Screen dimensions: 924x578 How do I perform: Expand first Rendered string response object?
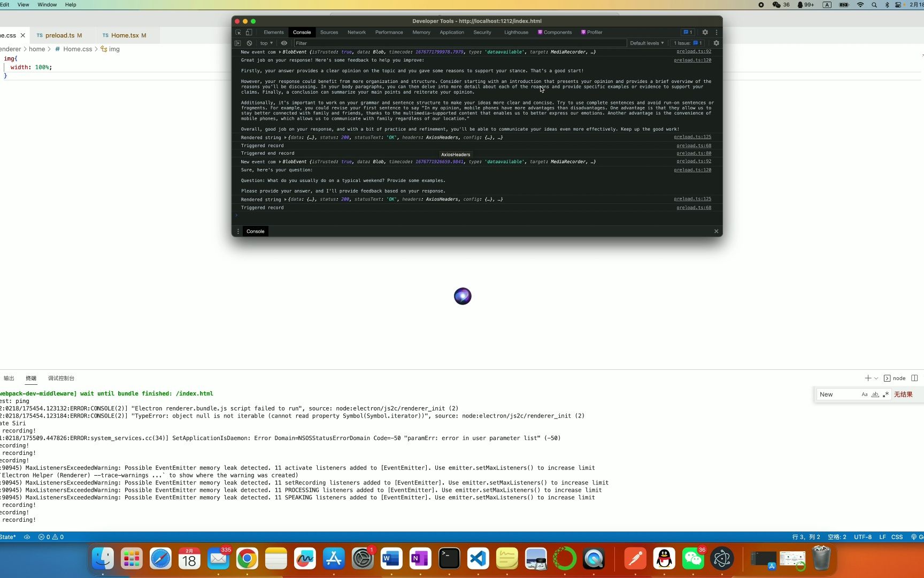[x=285, y=138]
